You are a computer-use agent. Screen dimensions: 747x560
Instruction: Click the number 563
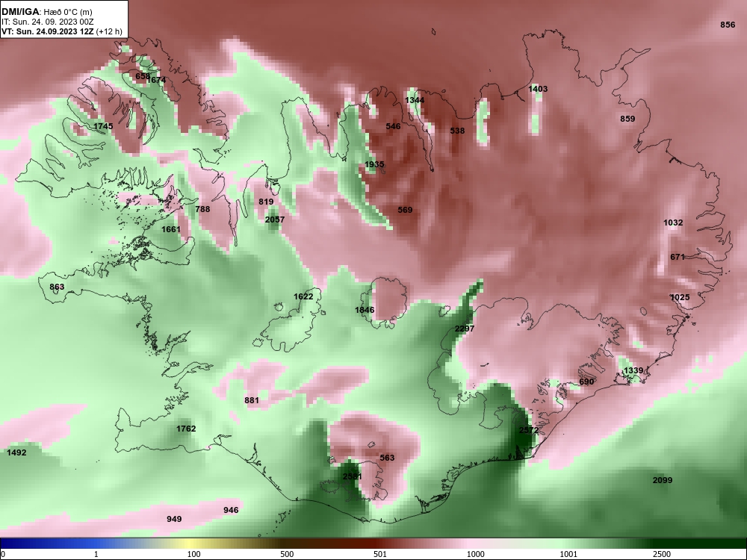point(387,458)
